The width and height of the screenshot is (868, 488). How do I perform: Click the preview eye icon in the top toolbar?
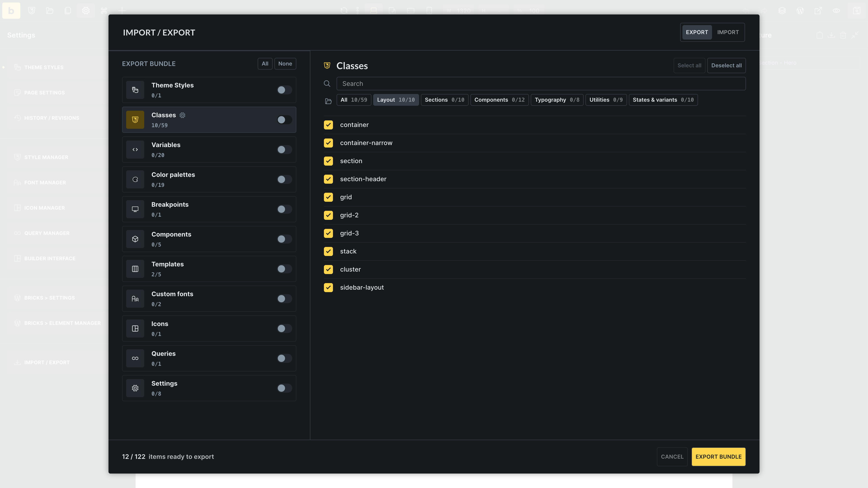(836, 10)
